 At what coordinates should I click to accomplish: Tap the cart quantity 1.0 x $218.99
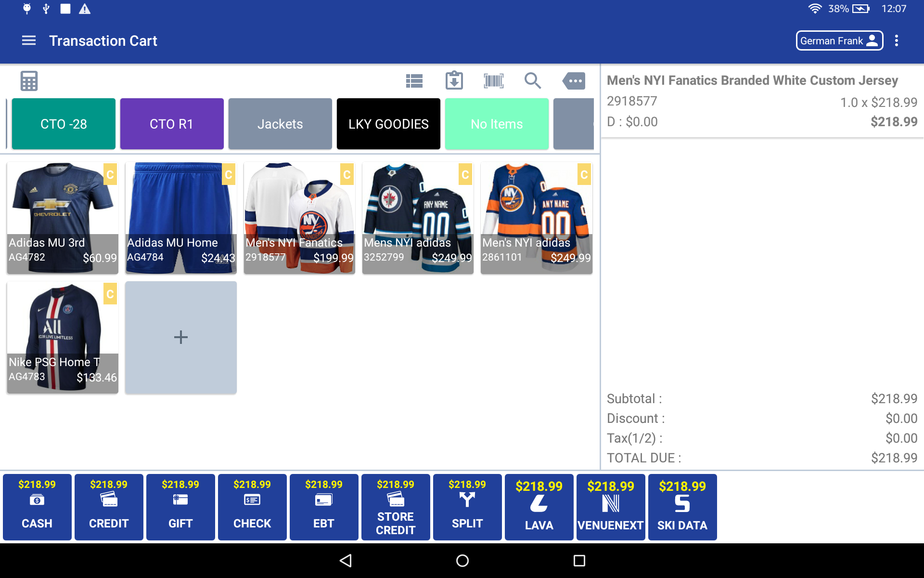pyautogui.click(x=879, y=102)
